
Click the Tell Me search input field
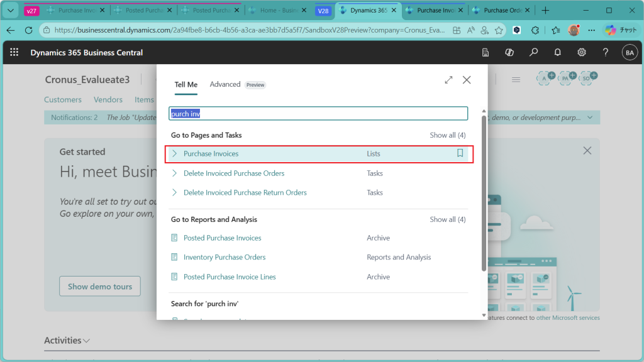pos(318,114)
